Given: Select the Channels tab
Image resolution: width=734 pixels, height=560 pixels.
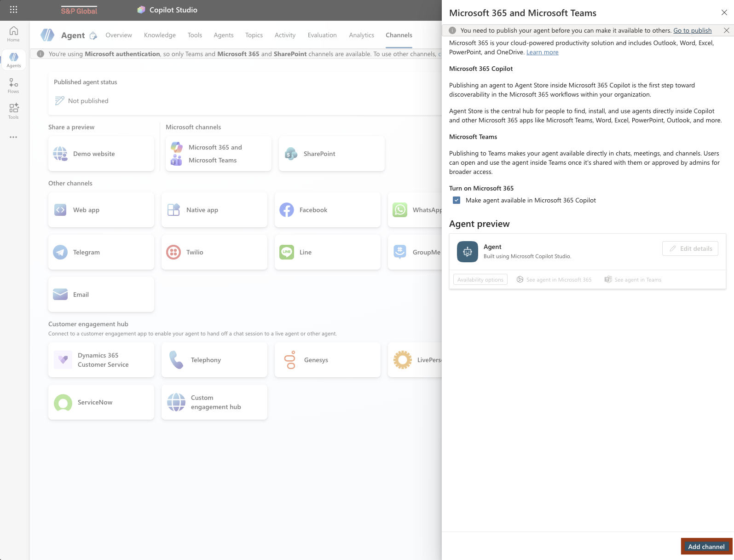Looking at the screenshot, I should tap(399, 35).
